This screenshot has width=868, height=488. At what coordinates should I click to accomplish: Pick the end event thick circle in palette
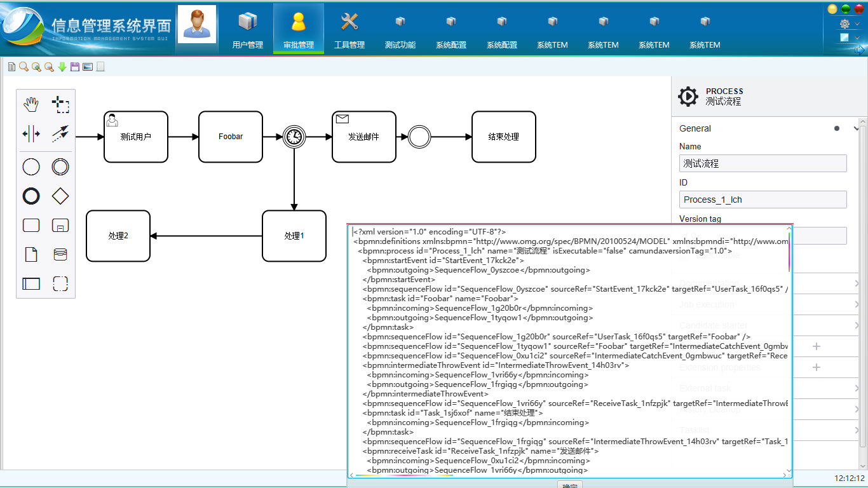(31, 196)
